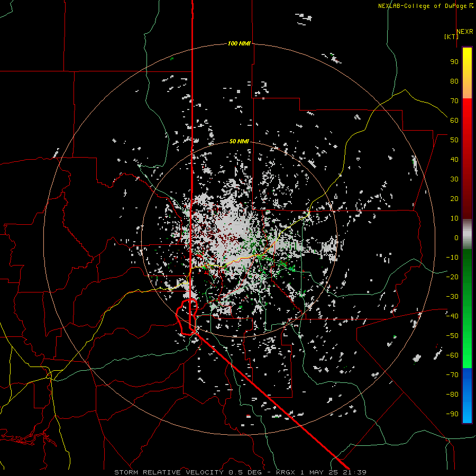
Task: Click the -80 value on color scale
Action: click(452, 395)
